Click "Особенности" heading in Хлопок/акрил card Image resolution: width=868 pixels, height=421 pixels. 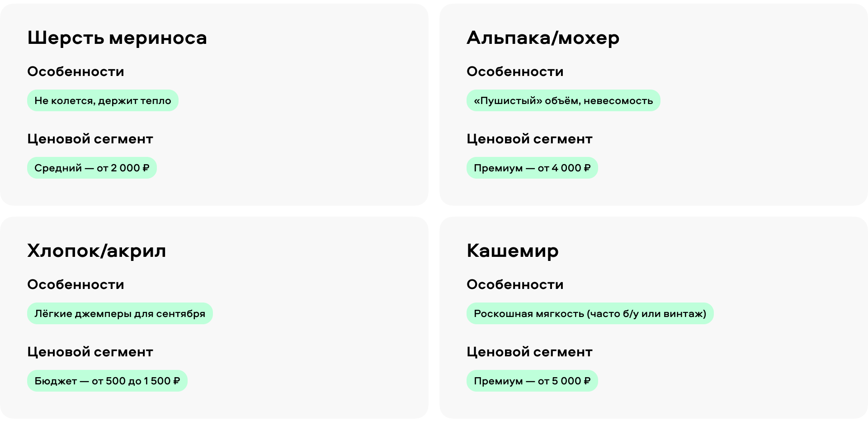coord(75,284)
